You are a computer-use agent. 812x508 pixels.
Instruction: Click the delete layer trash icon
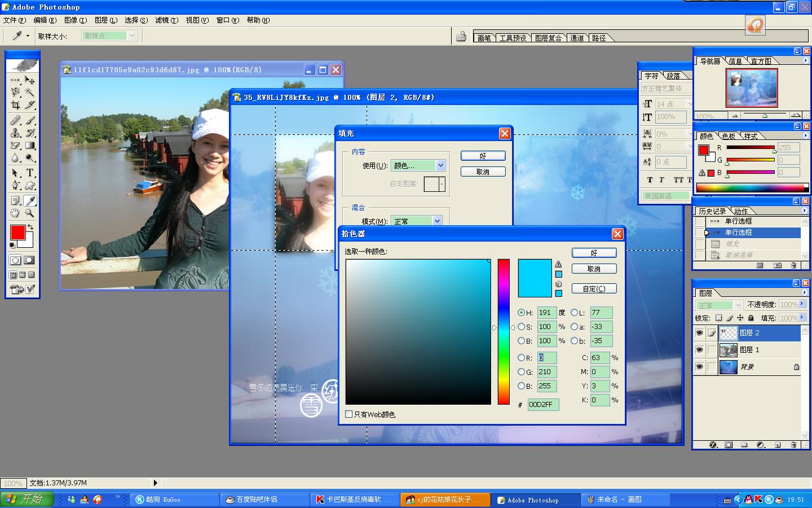pos(793,445)
